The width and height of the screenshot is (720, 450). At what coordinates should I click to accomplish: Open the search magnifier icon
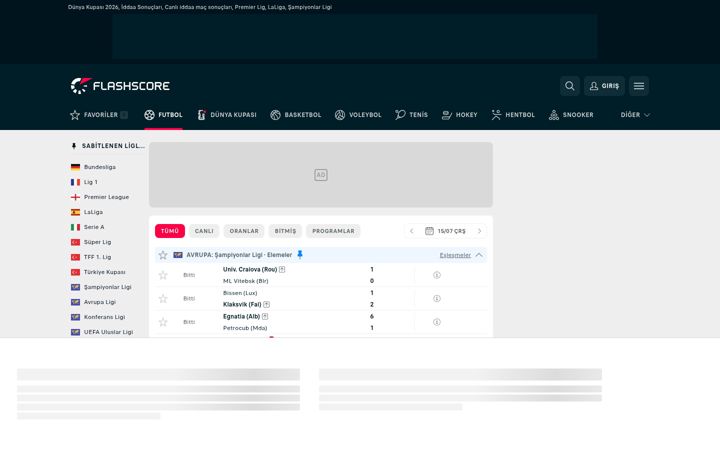pos(569,86)
